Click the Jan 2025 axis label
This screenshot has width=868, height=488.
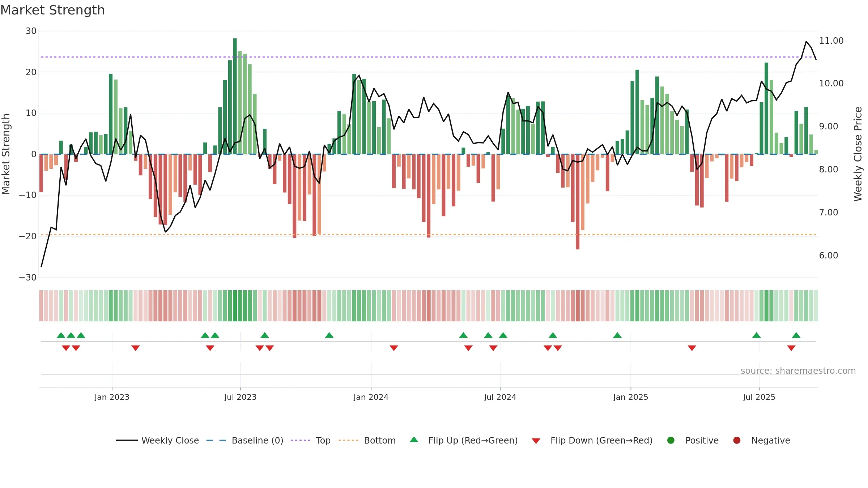tap(631, 397)
